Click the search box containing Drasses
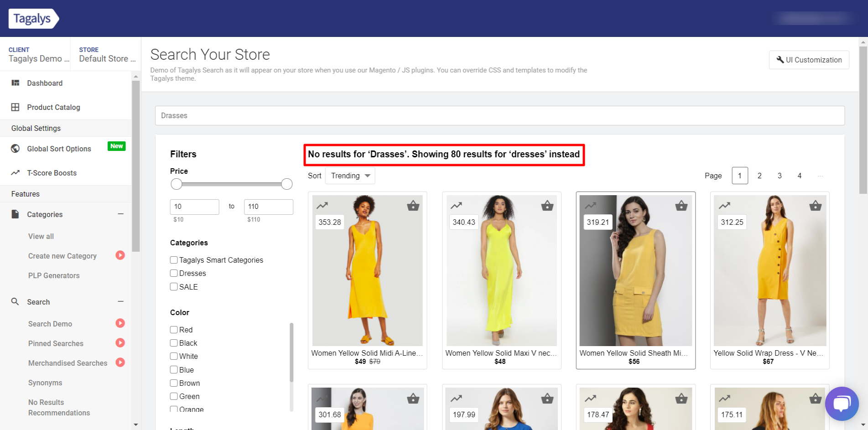The width and height of the screenshot is (868, 430). (x=500, y=115)
